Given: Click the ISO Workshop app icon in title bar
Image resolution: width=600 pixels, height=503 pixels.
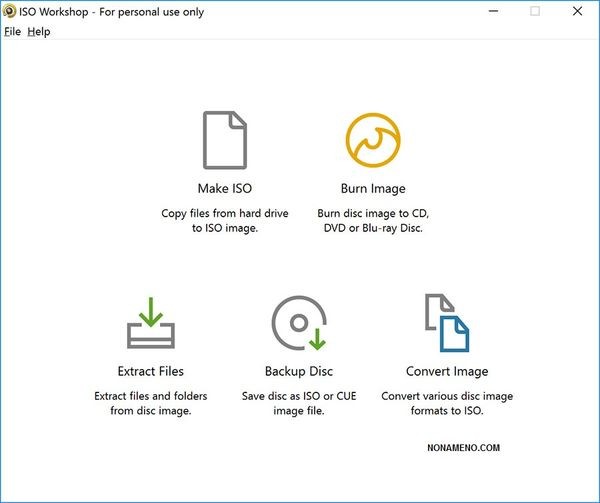Looking at the screenshot, I should point(10,11).
